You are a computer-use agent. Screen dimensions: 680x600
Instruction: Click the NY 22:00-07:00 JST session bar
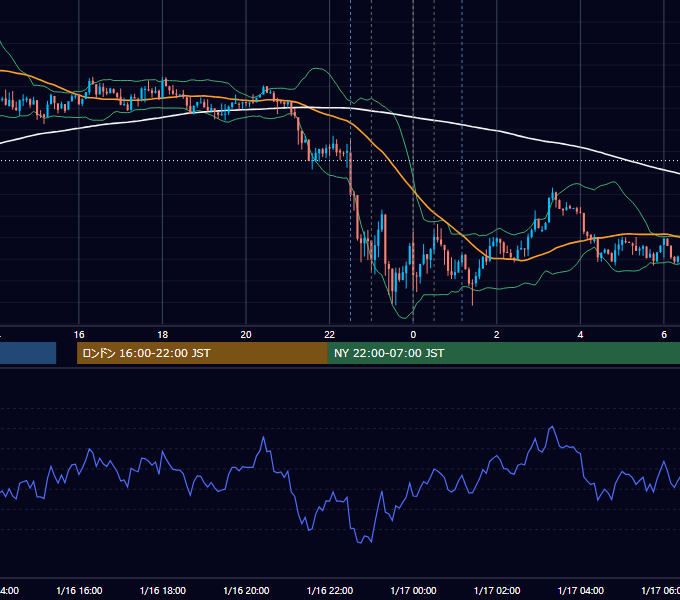(503, 353)
